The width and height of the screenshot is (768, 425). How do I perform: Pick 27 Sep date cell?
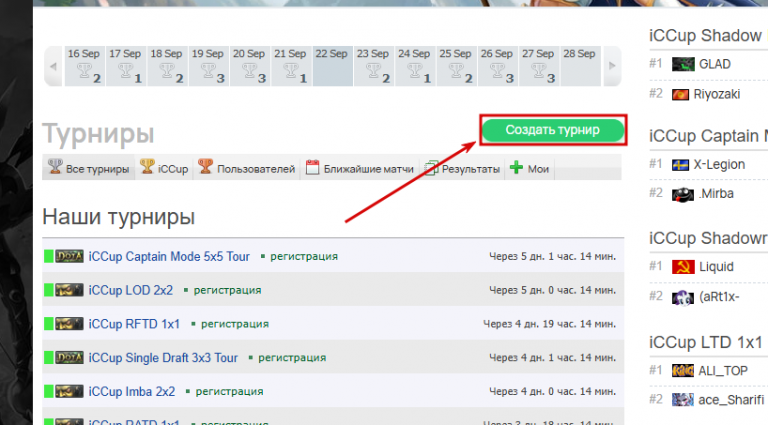click(539, 66)
